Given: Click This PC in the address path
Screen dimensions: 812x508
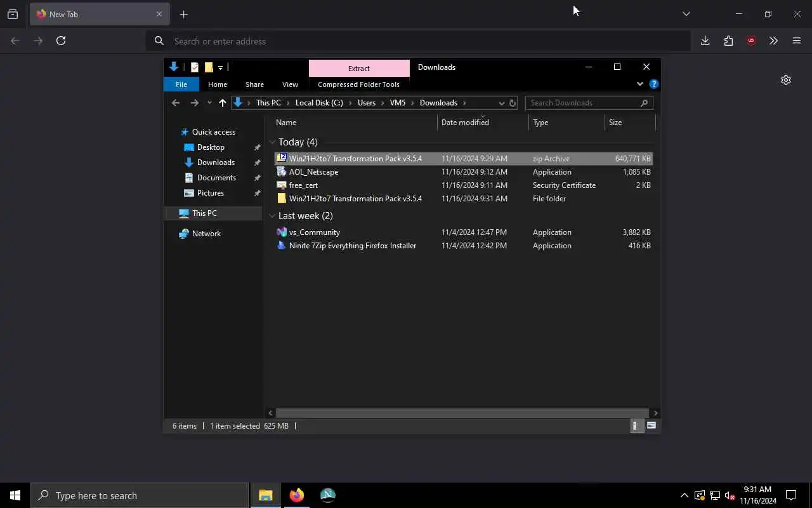Looking at the screenshot, I should click(x=268, y=103).
